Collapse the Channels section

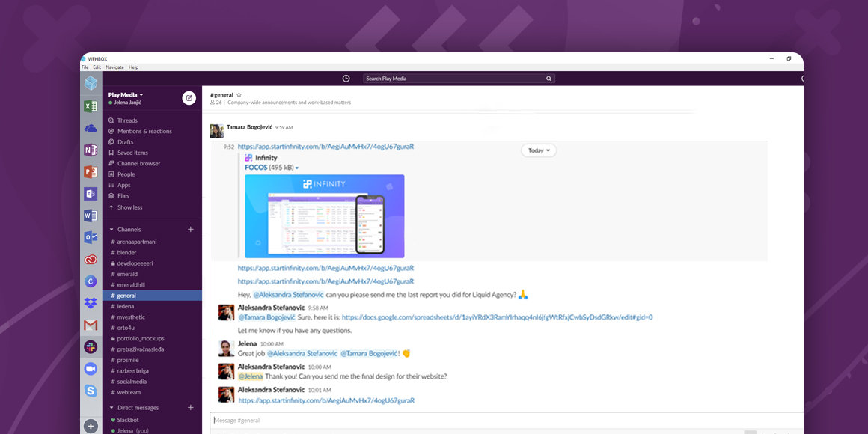click(111, 229)
